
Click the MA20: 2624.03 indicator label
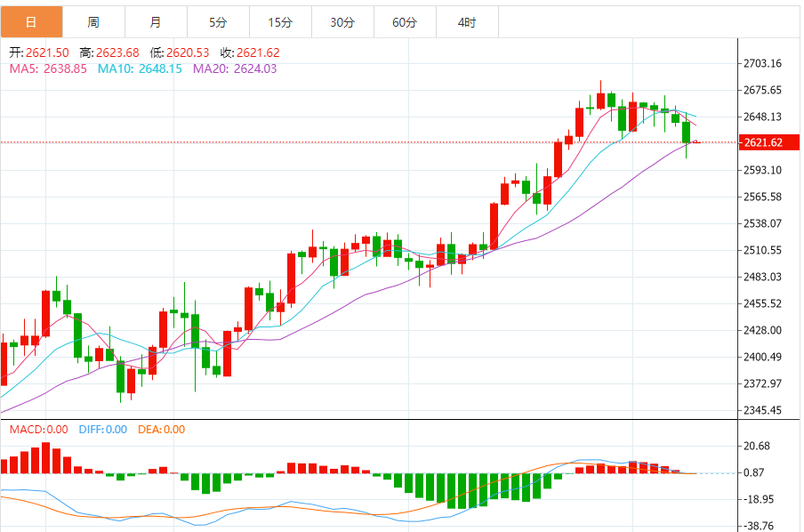pyautogui.click(x=235, y=68)
